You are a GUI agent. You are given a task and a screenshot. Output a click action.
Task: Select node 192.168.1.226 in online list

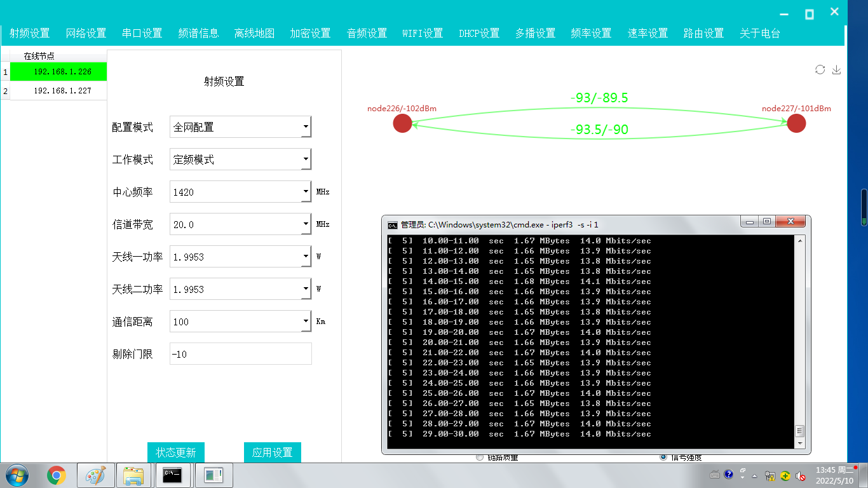click(x=58, y=72)
